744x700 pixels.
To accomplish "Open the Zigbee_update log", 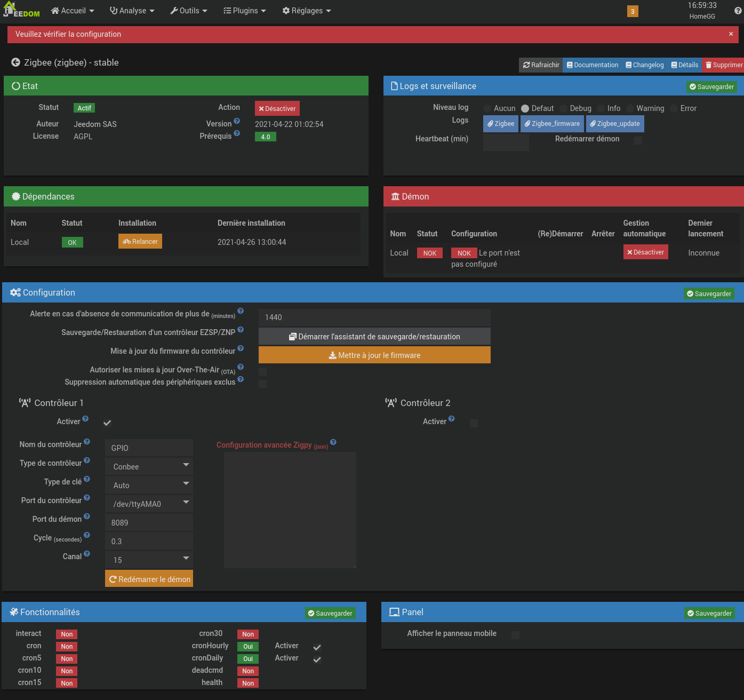I will 615,124.
